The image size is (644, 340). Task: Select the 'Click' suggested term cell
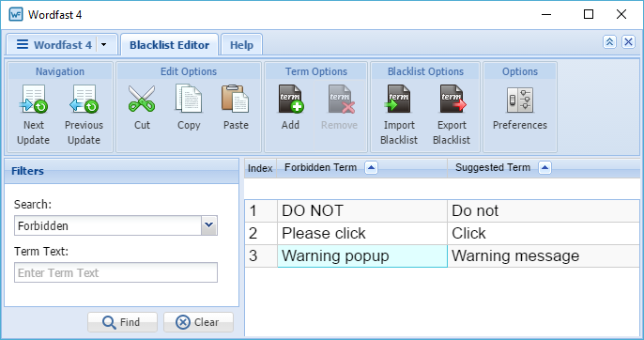pos(544,234)
